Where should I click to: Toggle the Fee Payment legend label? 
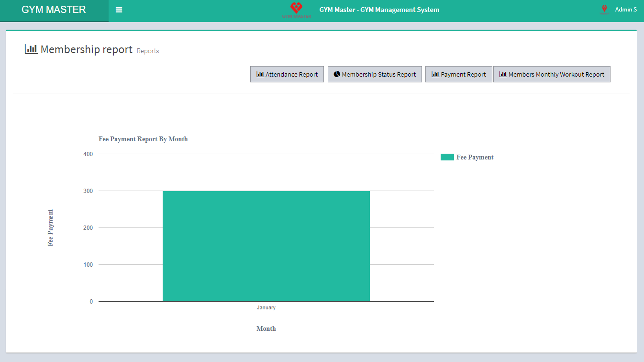(475, 157)
